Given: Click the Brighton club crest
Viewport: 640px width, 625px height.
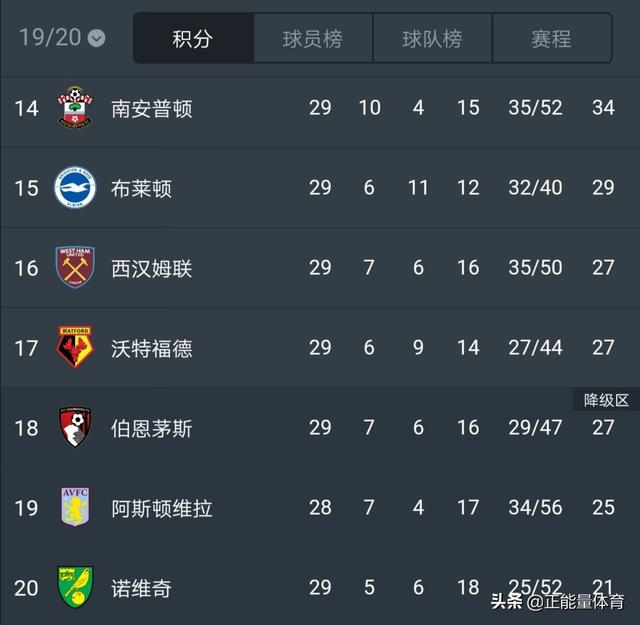Looking at the screenshot, I should coord(75,188).
